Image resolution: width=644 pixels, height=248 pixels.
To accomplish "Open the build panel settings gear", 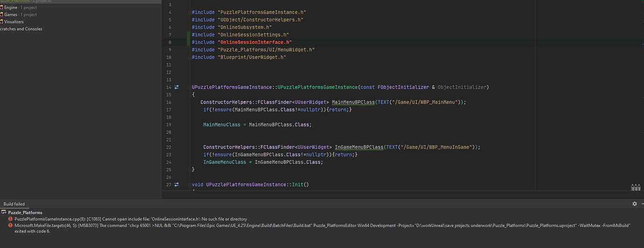I will (x=634, y=204).
